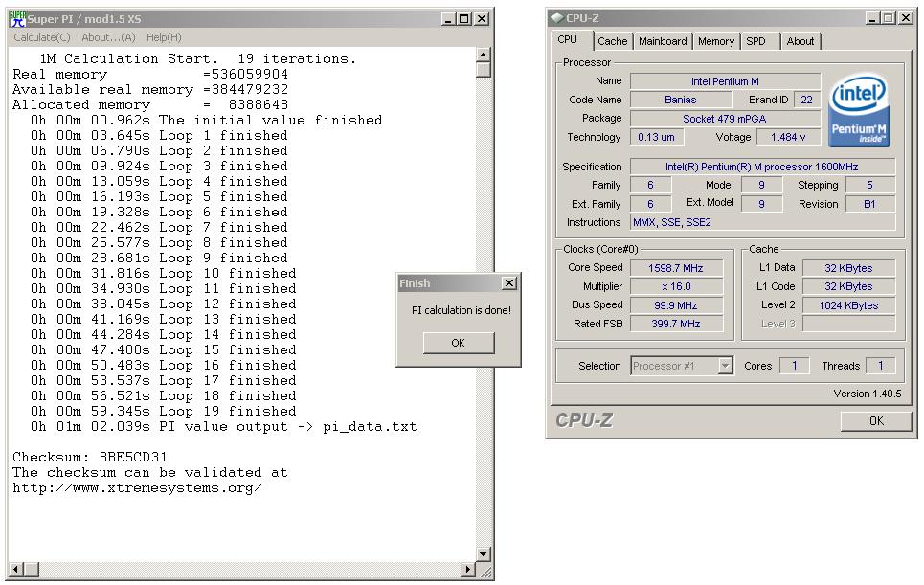Minimize the CPU-Z window
Viewport: 924px width, 585px height.
pos(872,18)
